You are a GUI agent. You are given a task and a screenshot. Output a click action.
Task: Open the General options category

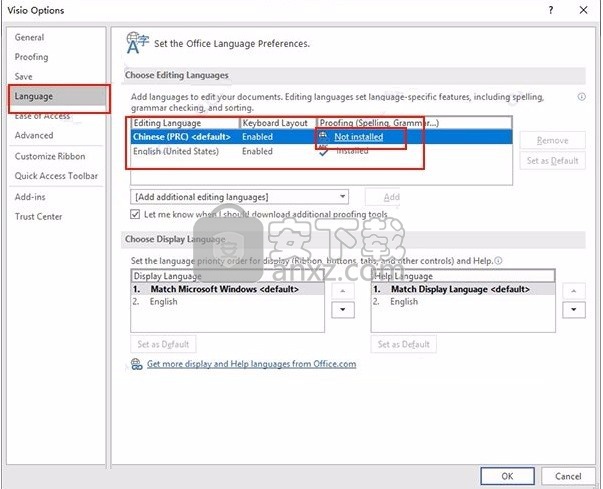click(30, 37)
